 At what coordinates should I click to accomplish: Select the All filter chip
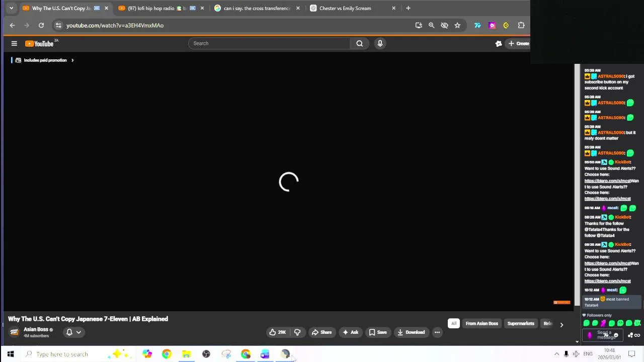[454, 324]
